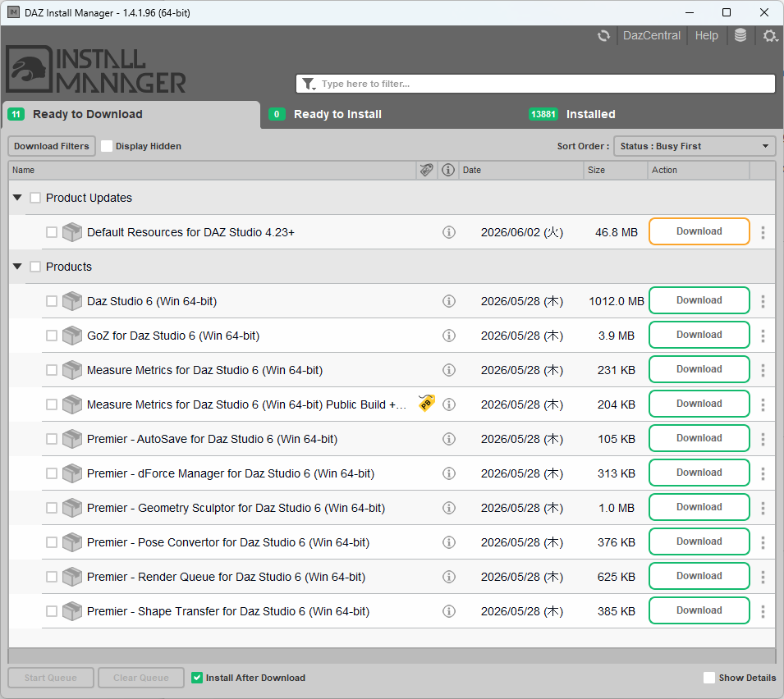Show info for Daz Studio 6 (Win 64-bit)

[x=448, y=301]
